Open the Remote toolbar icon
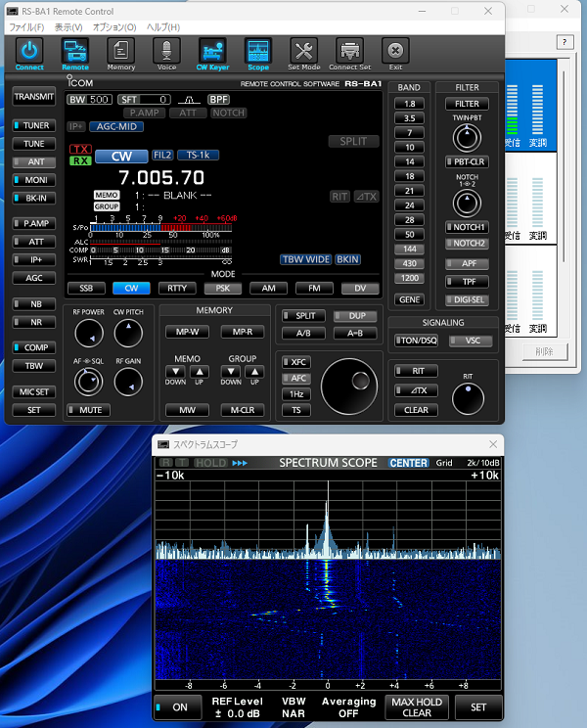This screenshot has height=728, width=587. point(75,51)
